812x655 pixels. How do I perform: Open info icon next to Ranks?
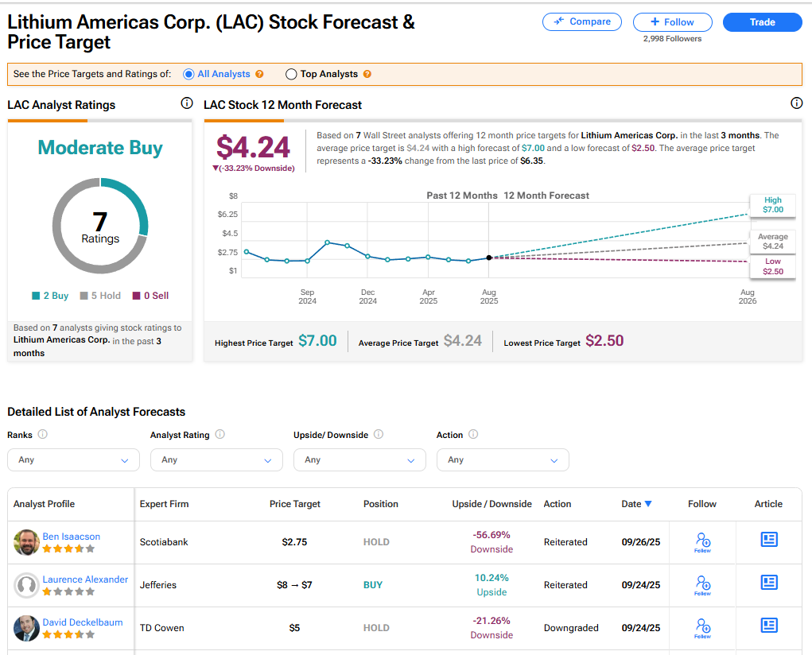(x=43, y=434)
